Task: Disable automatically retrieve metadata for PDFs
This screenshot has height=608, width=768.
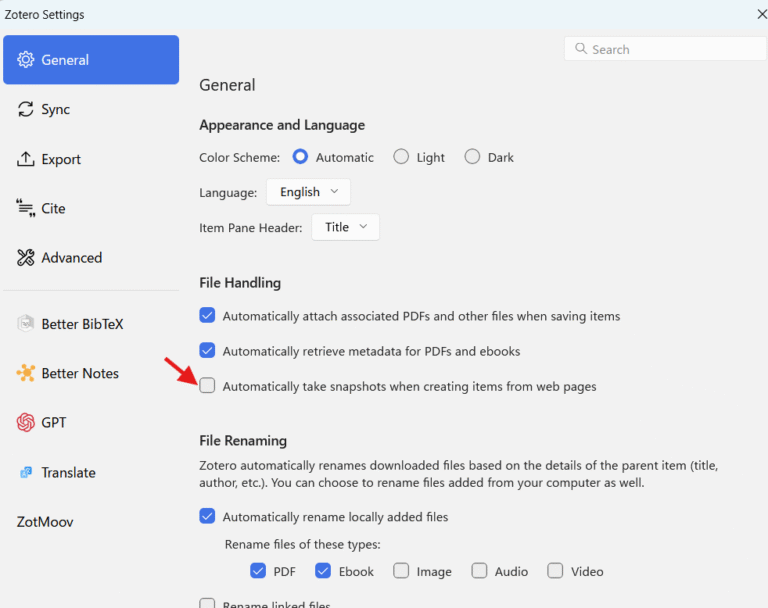Action: (x=207, y=351)
